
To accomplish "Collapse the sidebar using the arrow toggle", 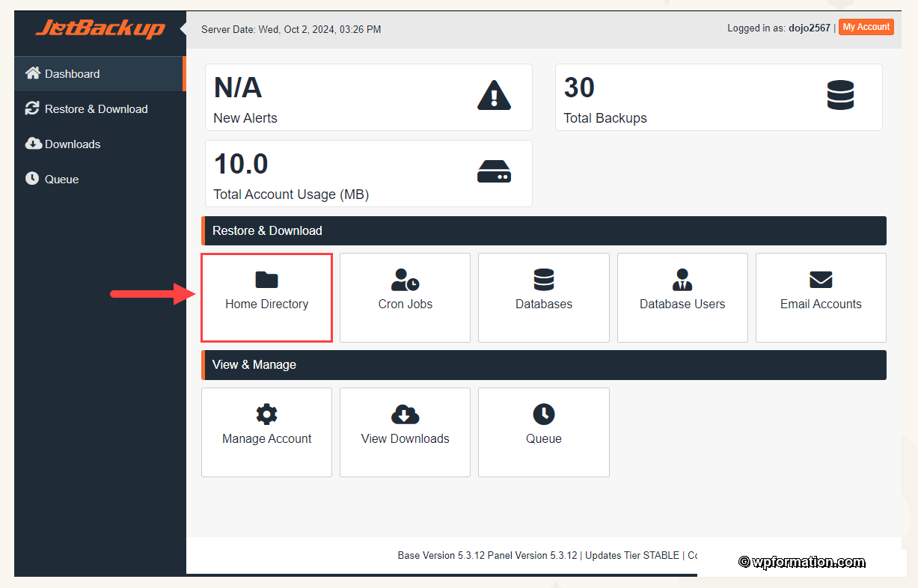I will (x=183, y=29).
